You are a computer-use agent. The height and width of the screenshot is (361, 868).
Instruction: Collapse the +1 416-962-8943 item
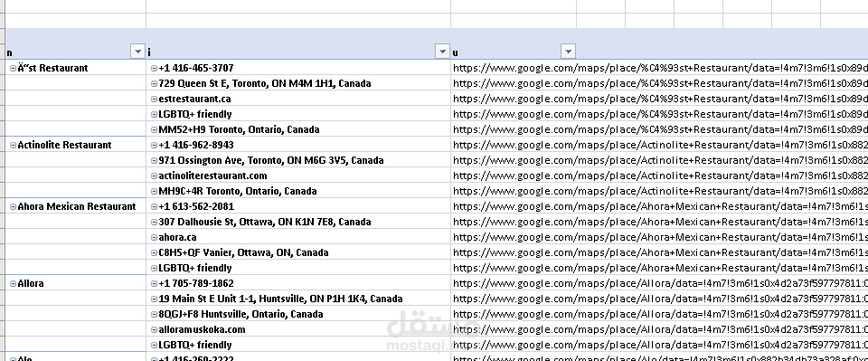[155, 145]
